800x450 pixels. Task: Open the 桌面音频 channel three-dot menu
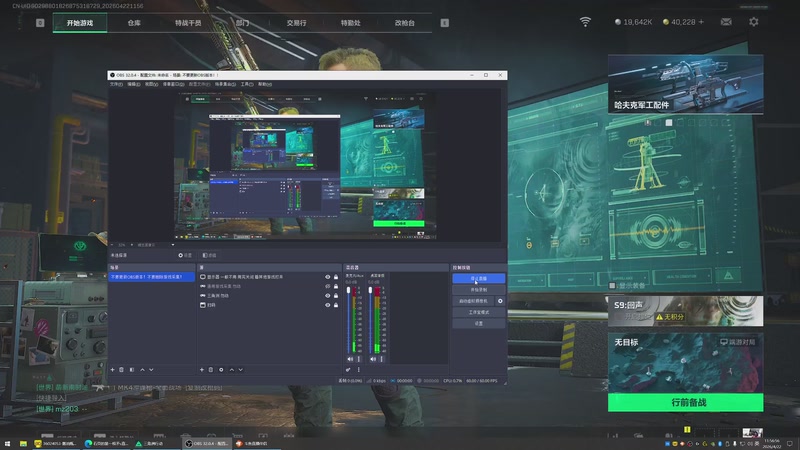[382, 359]
